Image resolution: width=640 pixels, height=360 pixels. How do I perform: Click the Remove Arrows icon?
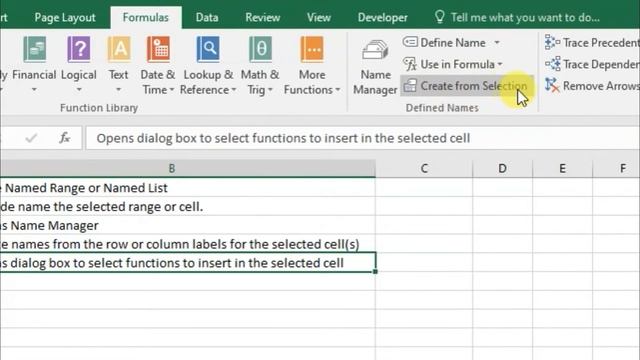[552, 86]
